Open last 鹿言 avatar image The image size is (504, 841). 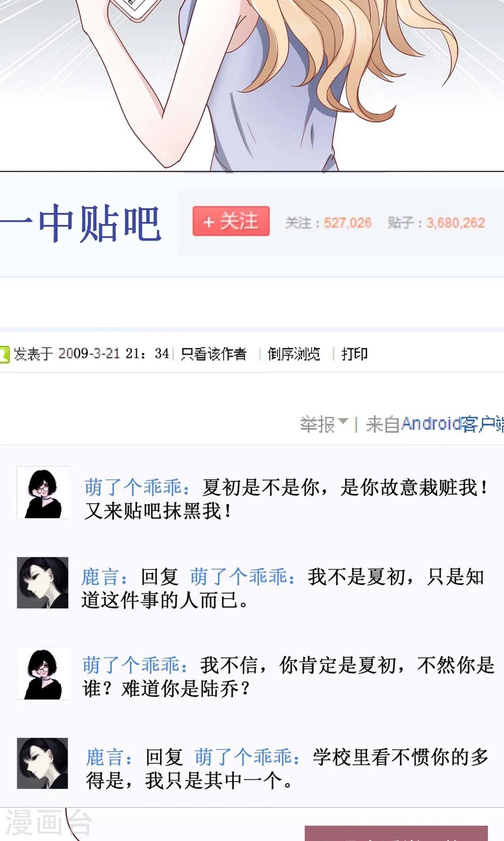[43, 763]
